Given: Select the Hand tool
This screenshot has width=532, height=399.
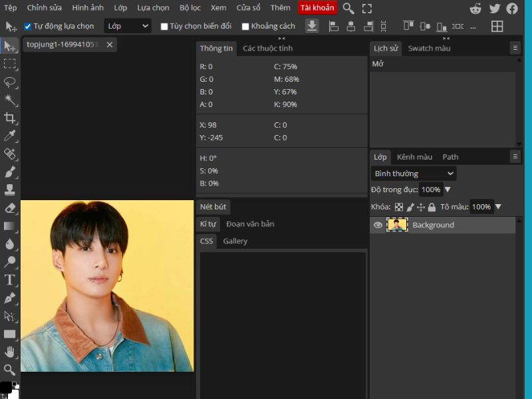Looking at the screenshot, I should point(9,352).
